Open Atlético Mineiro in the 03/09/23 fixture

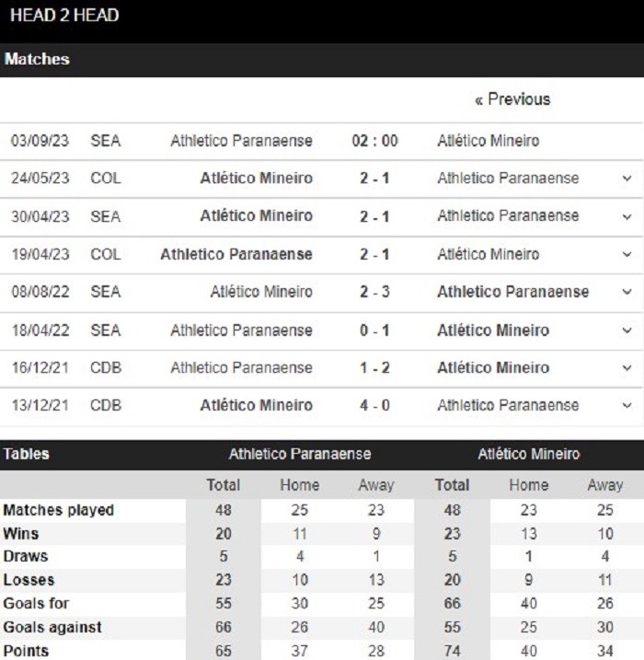click(x=489, y=141)
